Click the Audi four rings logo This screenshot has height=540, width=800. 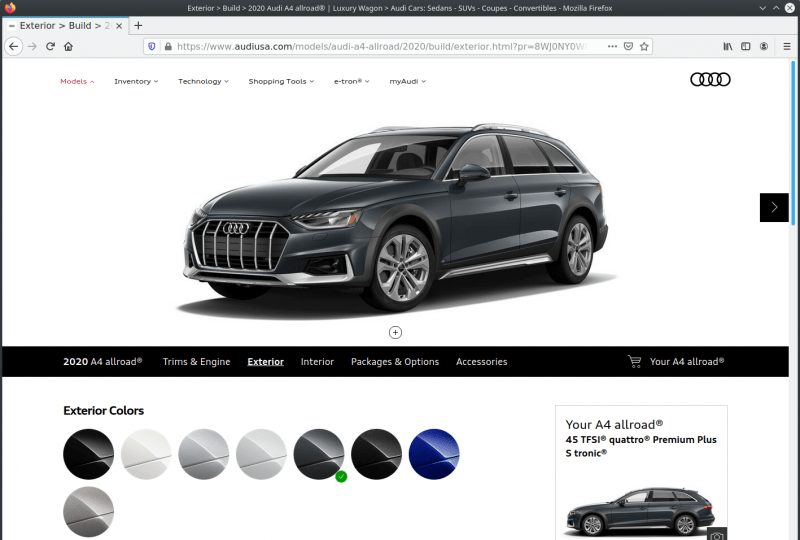point(710,80)
